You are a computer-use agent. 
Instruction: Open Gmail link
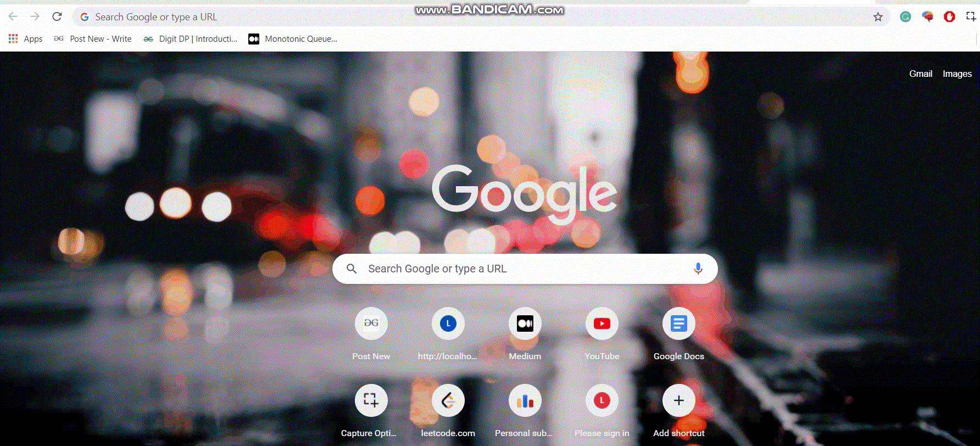tap(921, 74)
